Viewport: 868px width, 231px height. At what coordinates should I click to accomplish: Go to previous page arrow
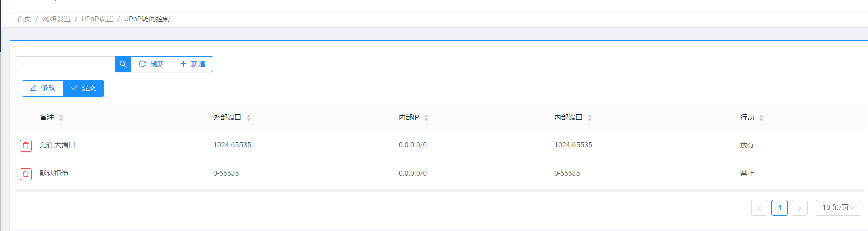point(759,208)
